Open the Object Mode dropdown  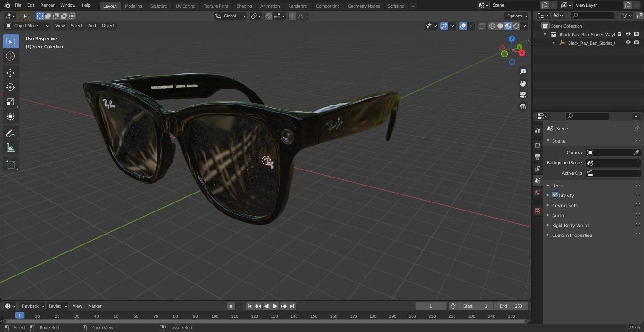coord(27,26)
